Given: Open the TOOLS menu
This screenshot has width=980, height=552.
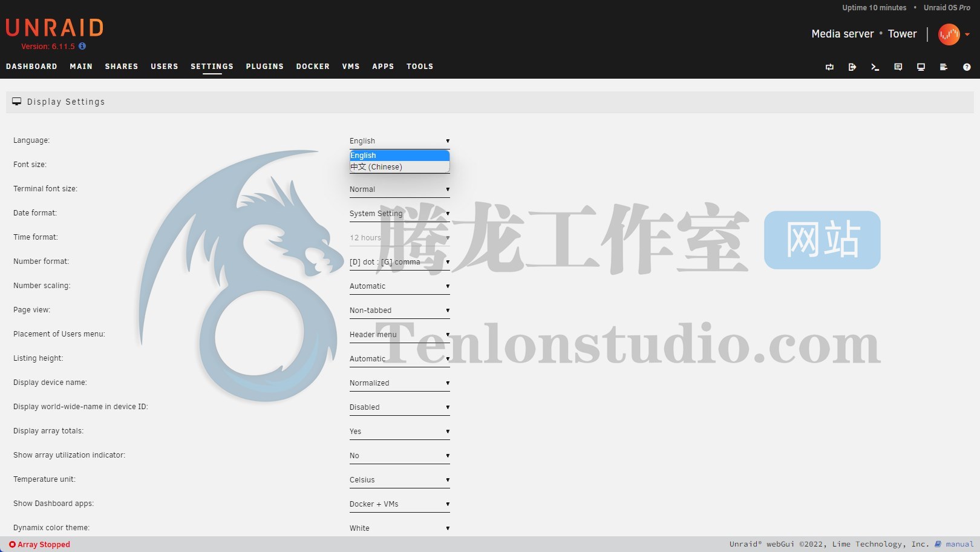Looking at the screenshot, I should pyautogui.click(x=420, y=67).
